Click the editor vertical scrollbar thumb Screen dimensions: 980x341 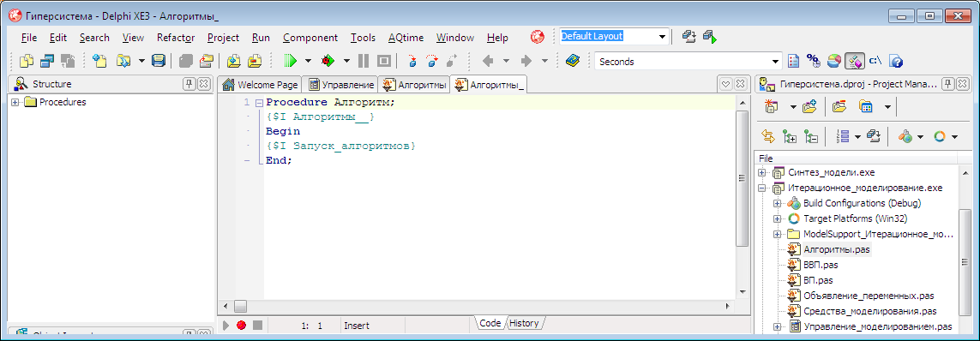point(743,179)
